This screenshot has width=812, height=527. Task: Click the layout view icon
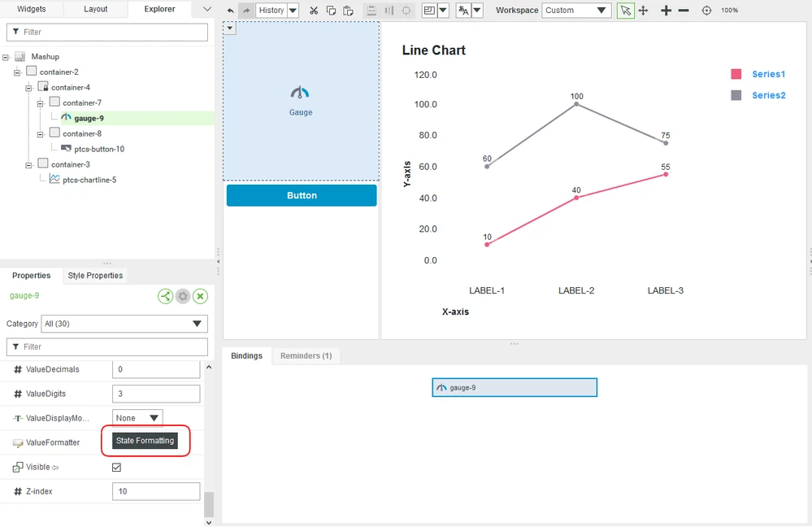click(x=429, y=11)
